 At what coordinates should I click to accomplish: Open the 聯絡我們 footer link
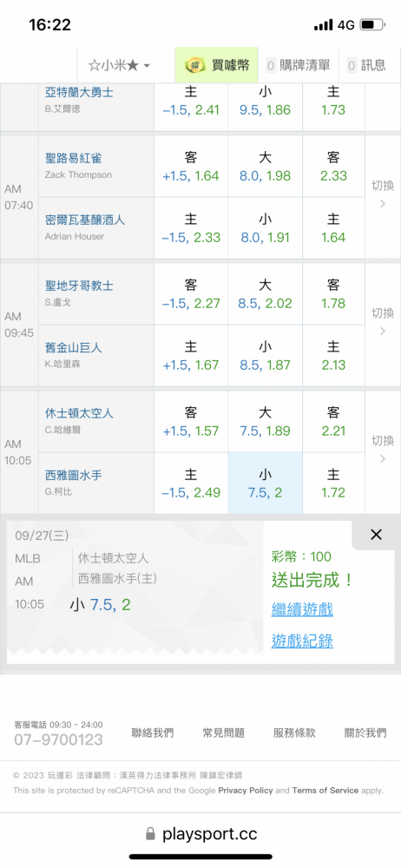[x=152, y=733]
